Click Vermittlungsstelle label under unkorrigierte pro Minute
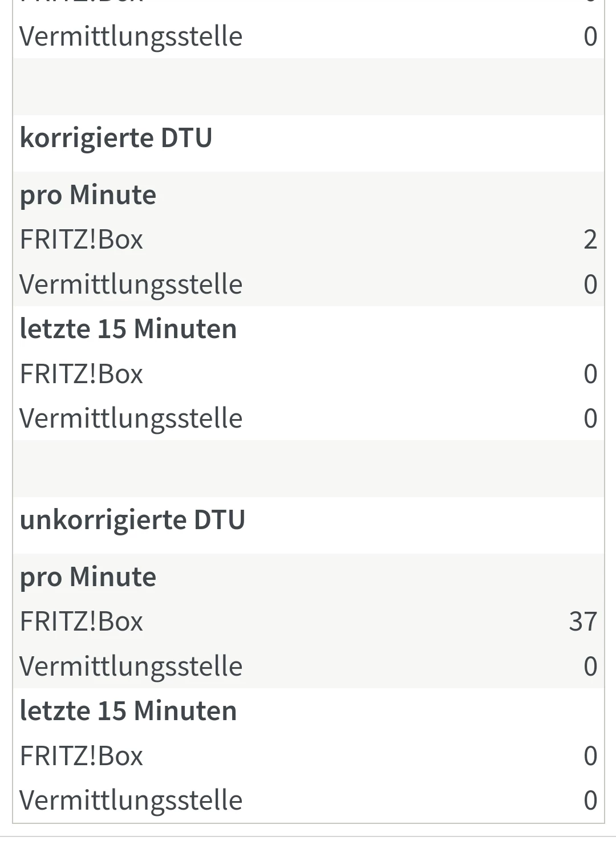Image resolution: width=616 pixels, height=841 pixels. (x=131, y=667)
